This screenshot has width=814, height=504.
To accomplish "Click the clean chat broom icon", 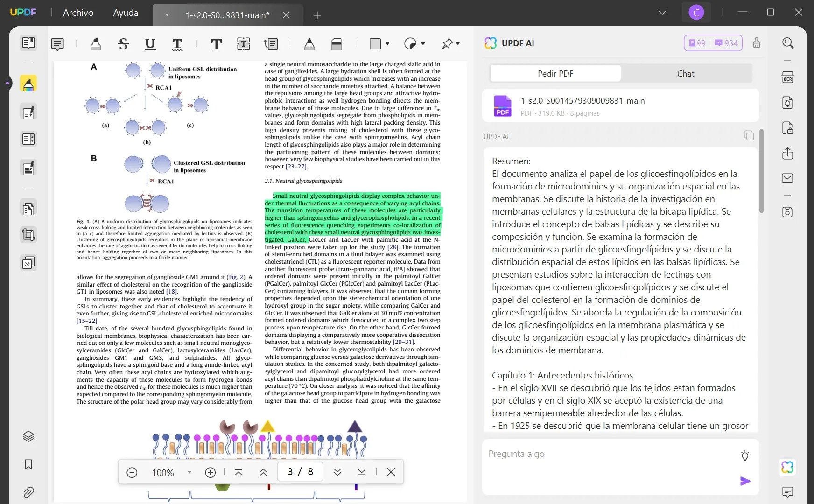I will coord(757,43).
